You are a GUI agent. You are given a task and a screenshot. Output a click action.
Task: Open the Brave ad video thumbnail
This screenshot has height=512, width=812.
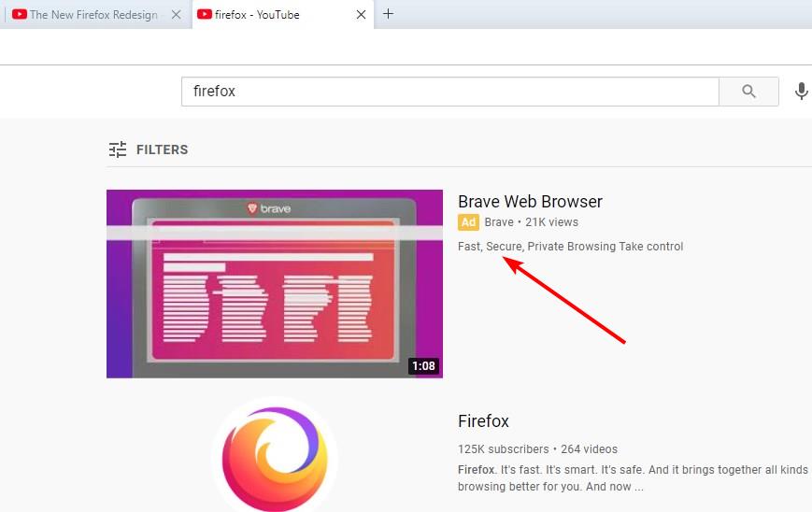[275, 284]
